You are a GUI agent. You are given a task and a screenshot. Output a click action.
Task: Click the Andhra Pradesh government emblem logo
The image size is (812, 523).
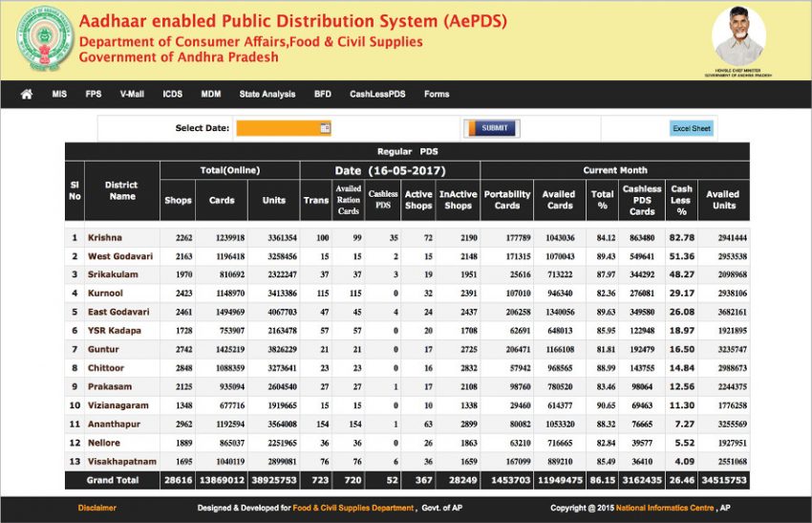point(45,39)
